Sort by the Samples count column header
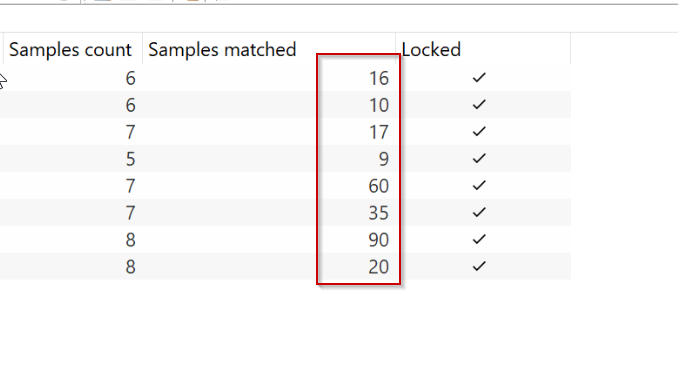Image resolution: width=678 pixels, height=379 pixels. point(70,50)
